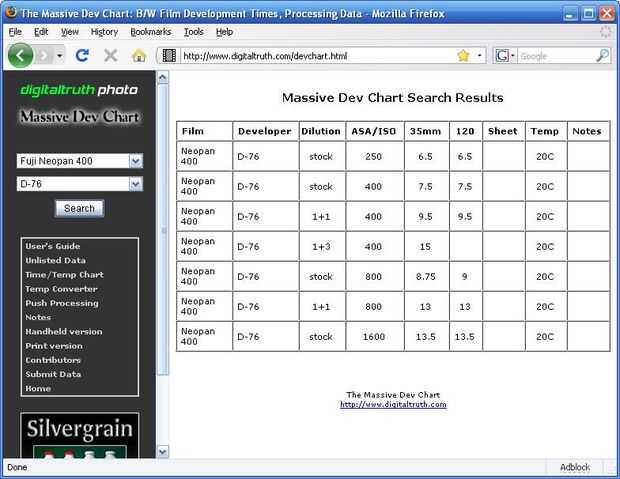Image resolution: width=620 pixels, height=479 pixels.
Task: Click the Developer column header
Action: pyautogui.click(x=265, y=131)
